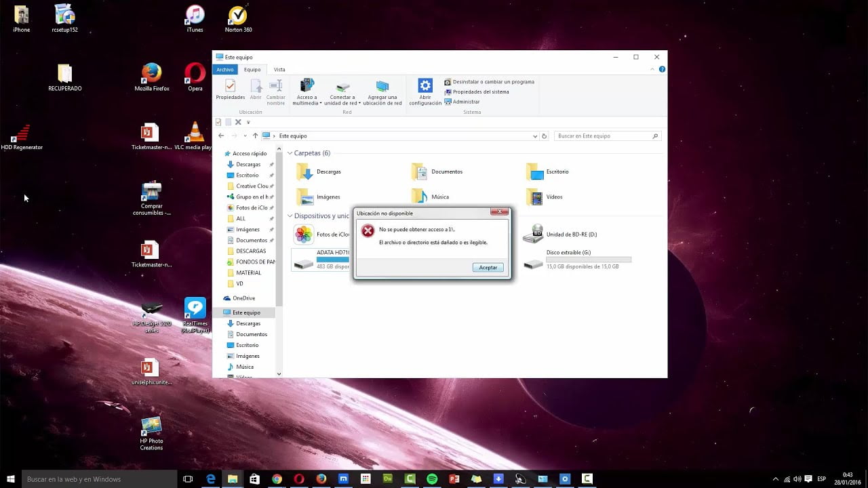Select FONDOS DE PAN sidebar folder
The width and height of the screenshot is (868, 488).
(x=251, y=262)
